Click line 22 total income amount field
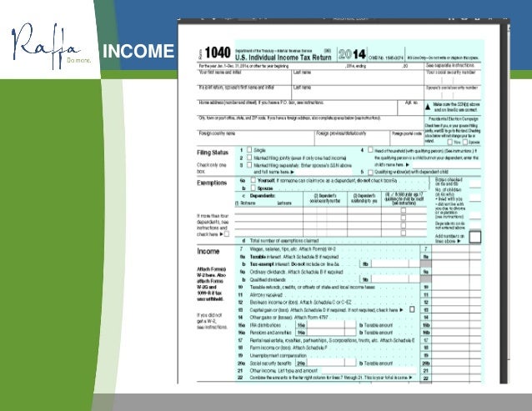 pyautogui.click(x=456, y=378)
